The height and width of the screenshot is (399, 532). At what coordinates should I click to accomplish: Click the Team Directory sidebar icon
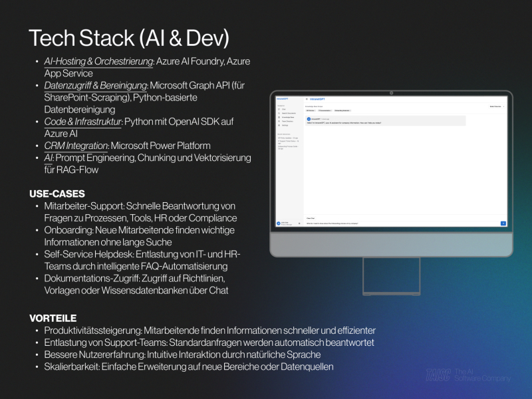279,121
